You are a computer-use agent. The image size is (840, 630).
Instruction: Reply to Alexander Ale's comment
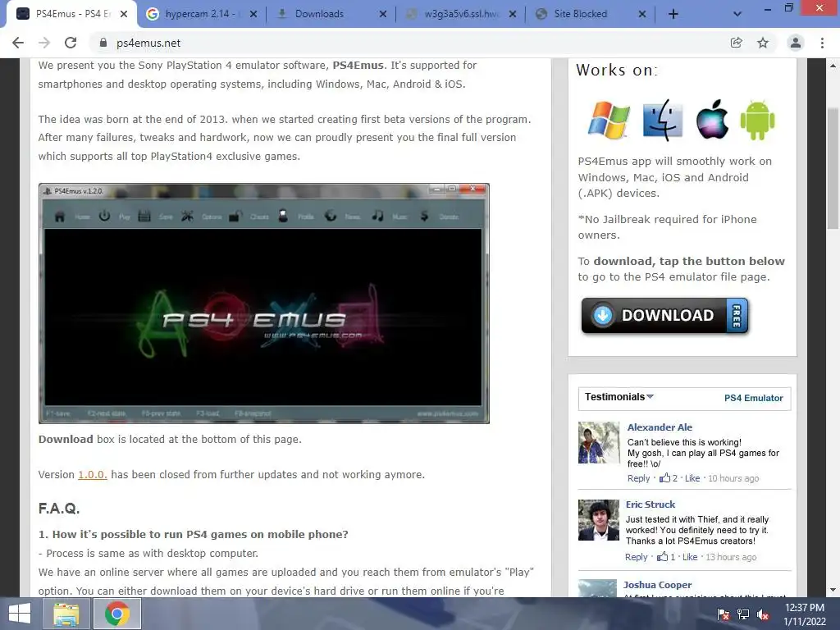pyautogui.click(x=638, y=478)
